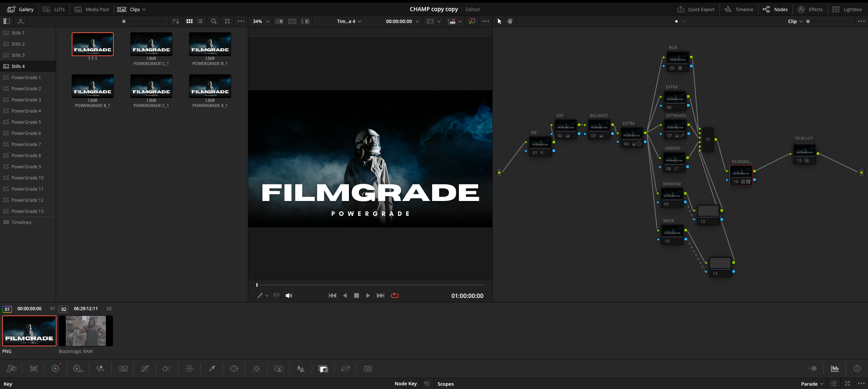The height and width of the screenshot is (389, 868).
Task: Toggle unmix layers icon below viewer
Action: click(276, 295)
